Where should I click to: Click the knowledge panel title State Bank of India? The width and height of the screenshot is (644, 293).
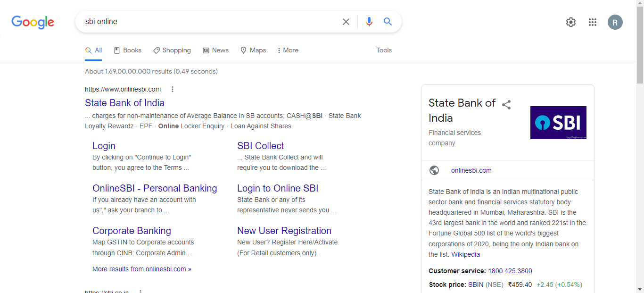click(x=462, y=110)
